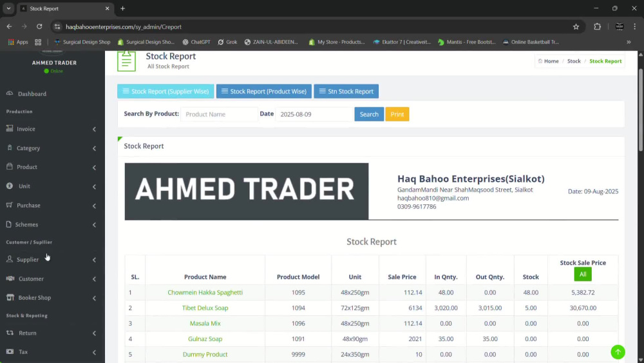644x363 pixels.
Task: Click the site information icon in address bar
Action: tap(57, 26)
